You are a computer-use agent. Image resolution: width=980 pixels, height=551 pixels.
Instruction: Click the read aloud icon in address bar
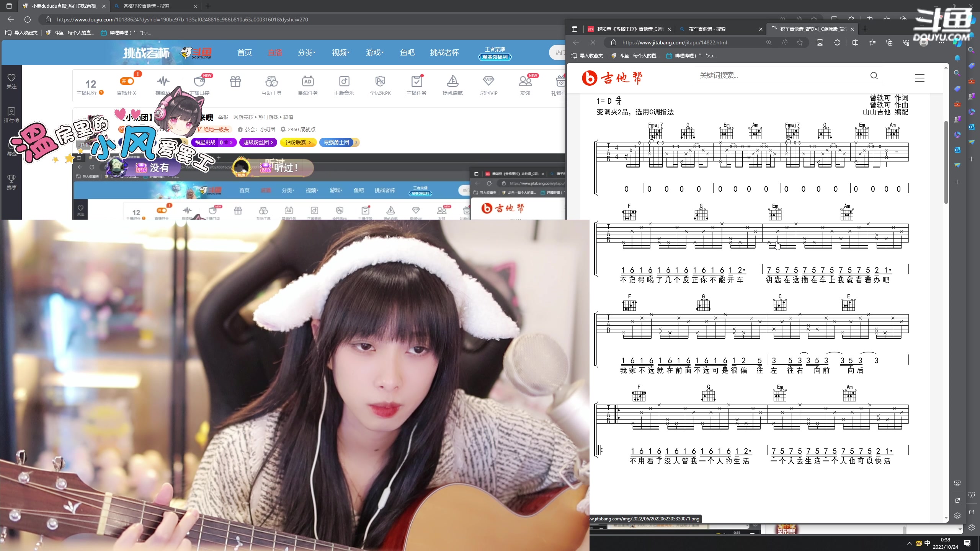pos(784,42)
